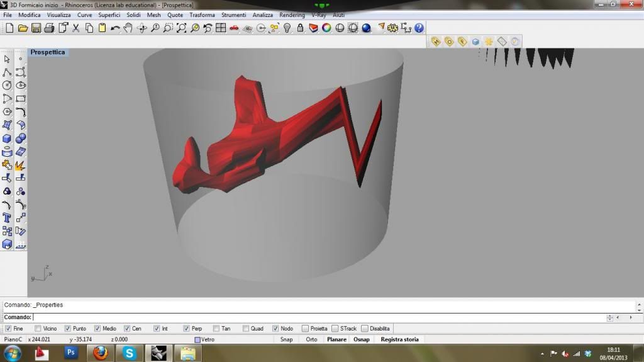The image size is (644, 362).
Task: Select the Polyline tool in sidebar
Action: tap(7, 72)
